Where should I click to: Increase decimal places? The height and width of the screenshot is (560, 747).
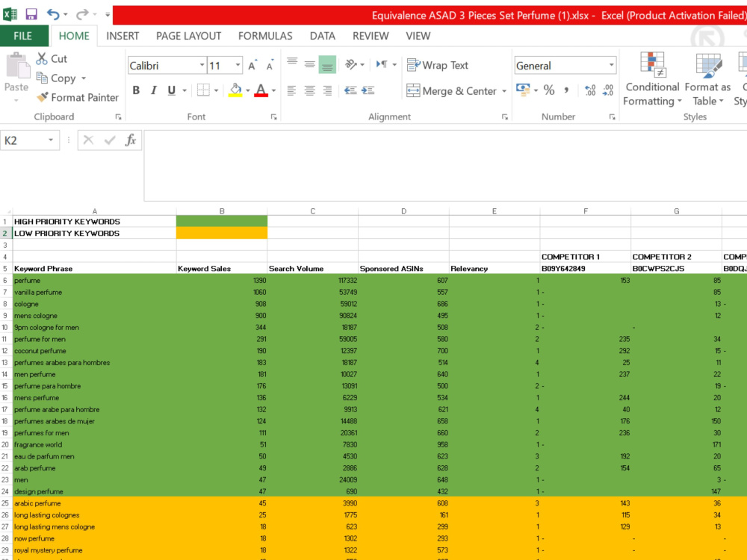(x=590, y=90)
